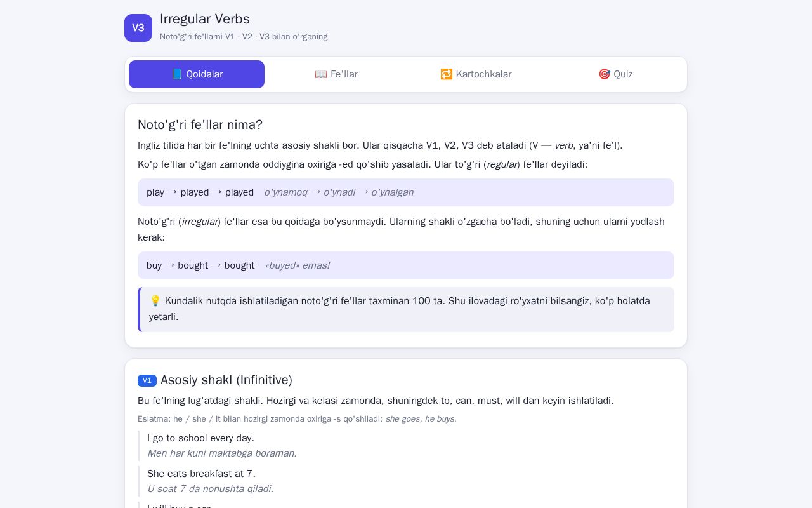Click the Eslatma note about adding -s
812x508 pixels.
point(297,419)
